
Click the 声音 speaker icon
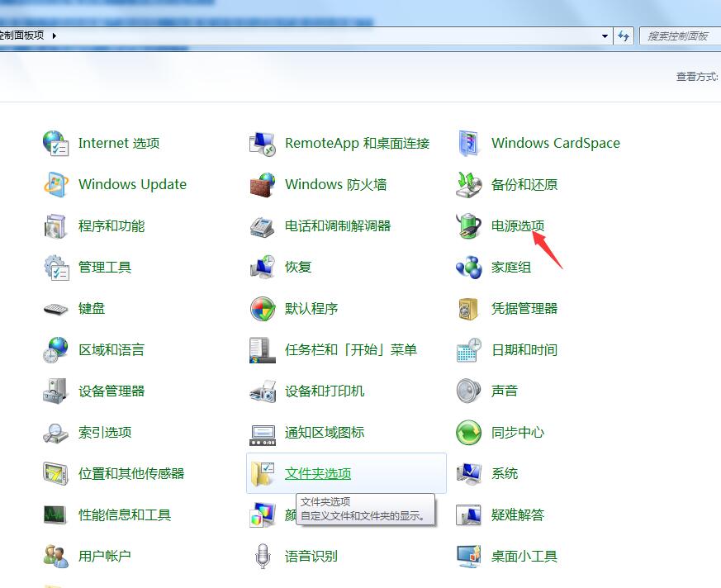(469, 391)
